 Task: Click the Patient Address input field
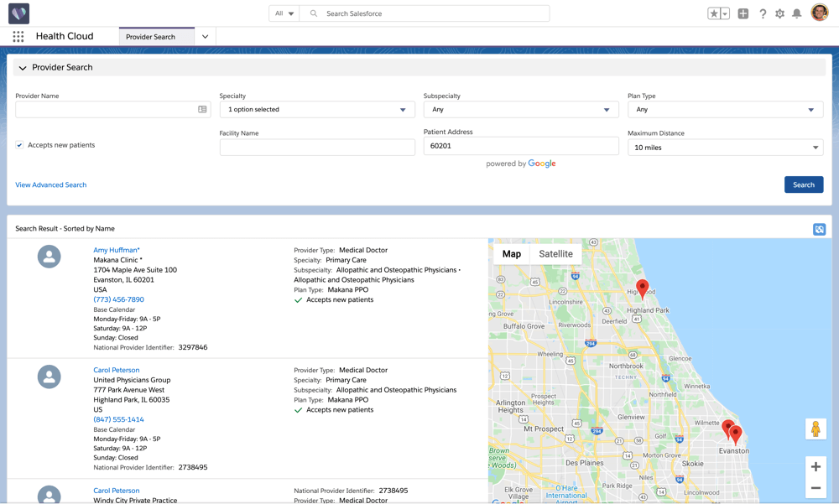[x=520, y=146]
